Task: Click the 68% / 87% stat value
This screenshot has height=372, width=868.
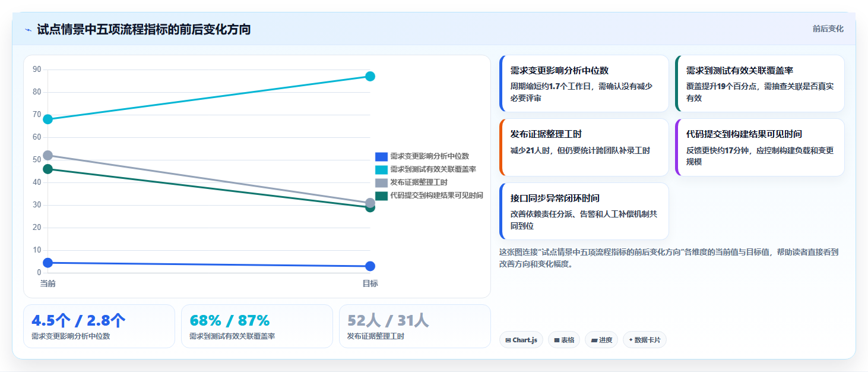Action: [229, 320]
